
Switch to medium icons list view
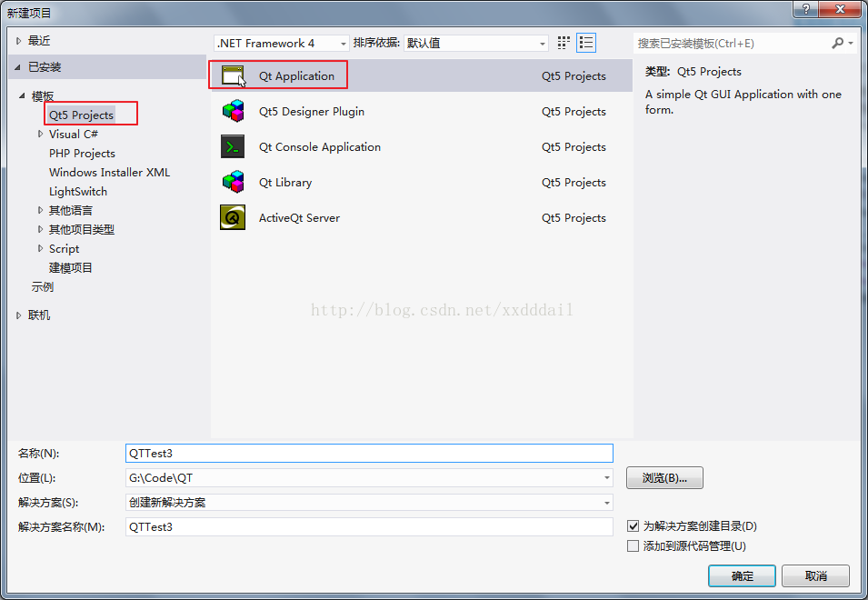586,43
